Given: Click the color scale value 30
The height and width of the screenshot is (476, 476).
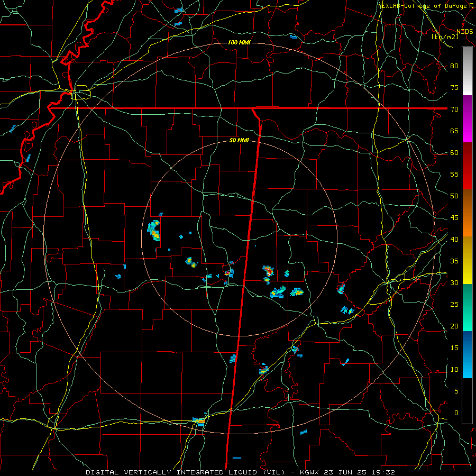Looking at the screenshot, I should tap(454, 282).
